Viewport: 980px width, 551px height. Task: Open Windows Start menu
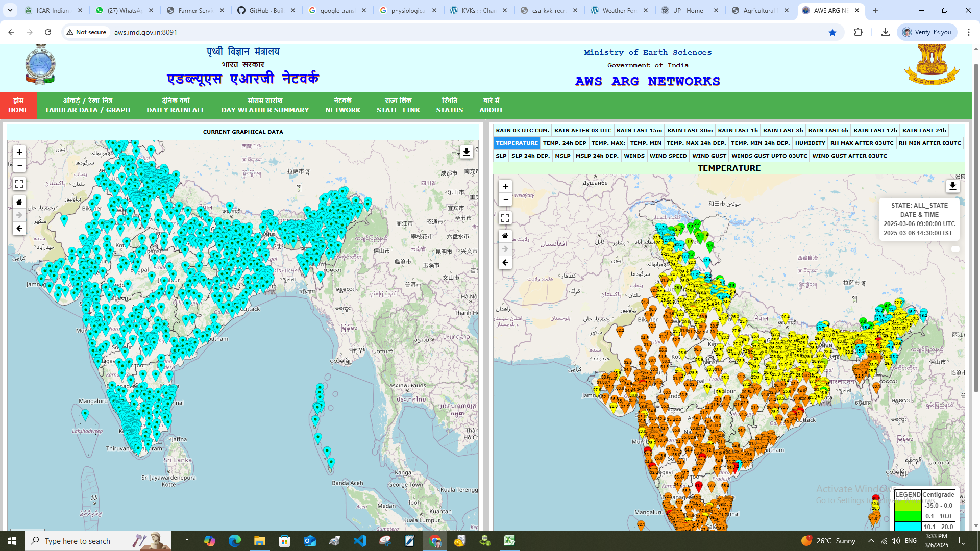(12, 541)
